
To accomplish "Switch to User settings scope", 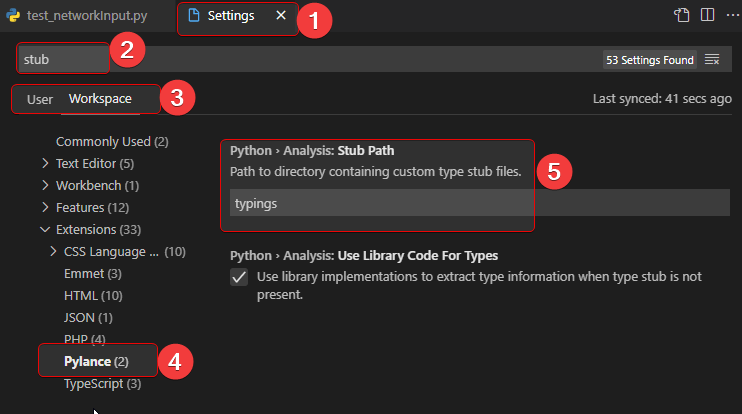I will [40, 99].
